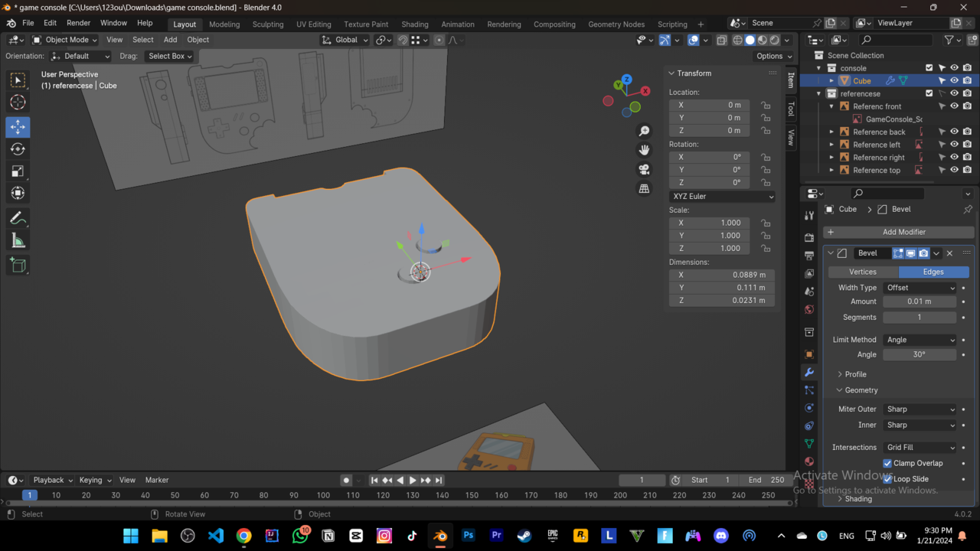Switch to material preview shading
This screenshot has height=551, width=980.
click(763, 40)
